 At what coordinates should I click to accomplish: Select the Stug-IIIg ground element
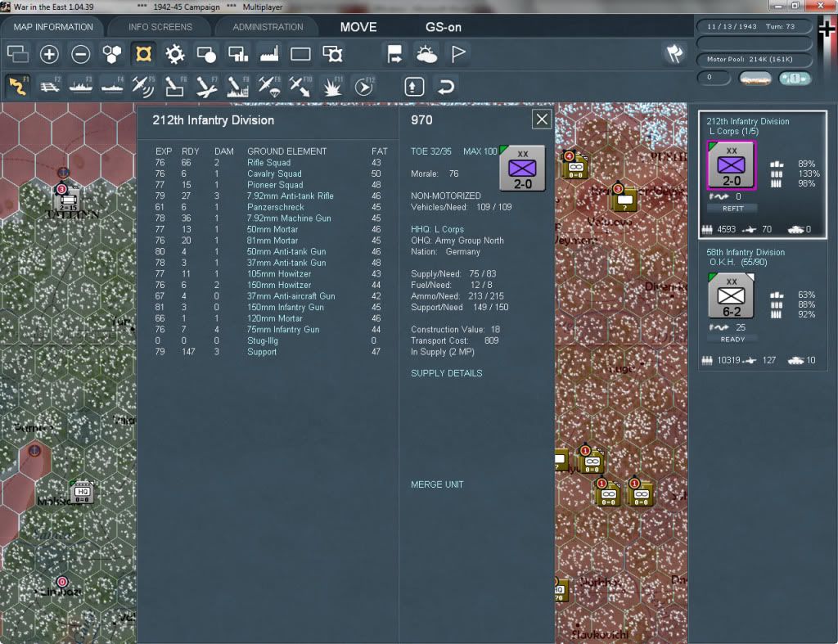coord(263,340)
